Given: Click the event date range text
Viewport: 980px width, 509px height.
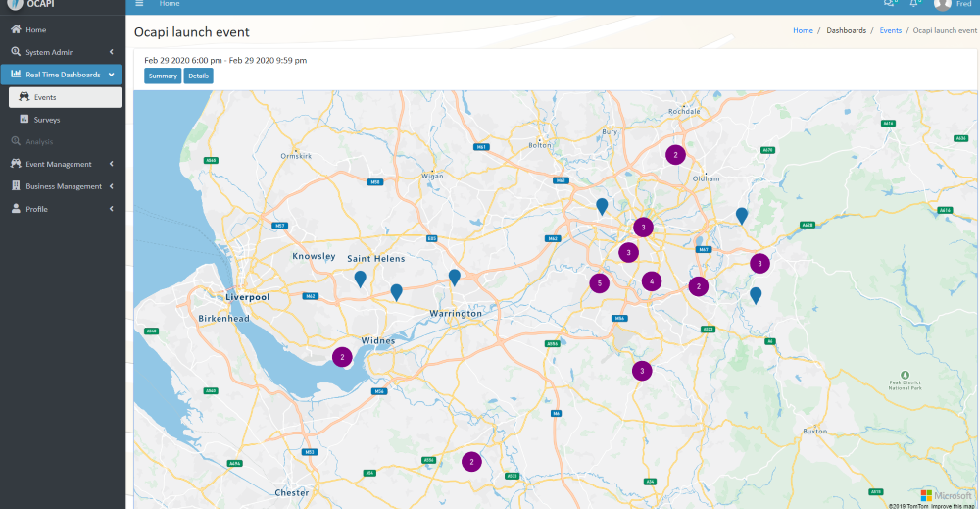Looking at the screenshot, I should [225, 60].
